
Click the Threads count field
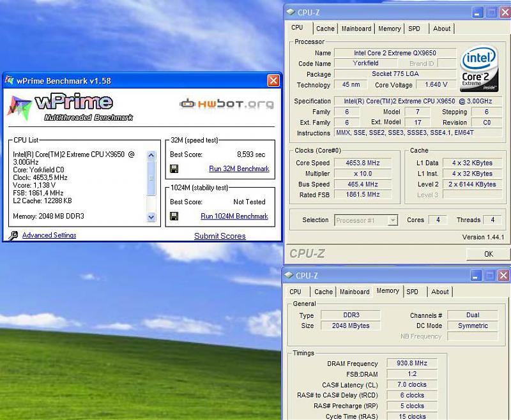[x=492, y=220]
